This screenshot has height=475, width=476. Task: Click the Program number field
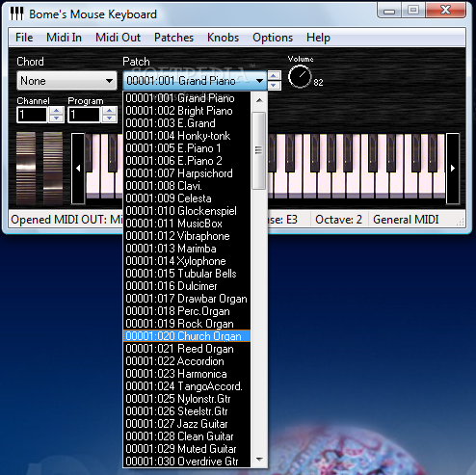pos(84,115)
